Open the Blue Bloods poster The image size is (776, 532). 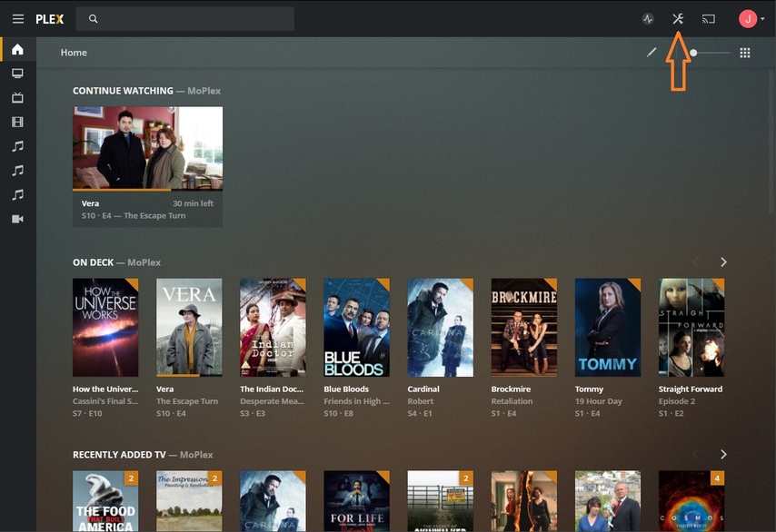point(356,328)
